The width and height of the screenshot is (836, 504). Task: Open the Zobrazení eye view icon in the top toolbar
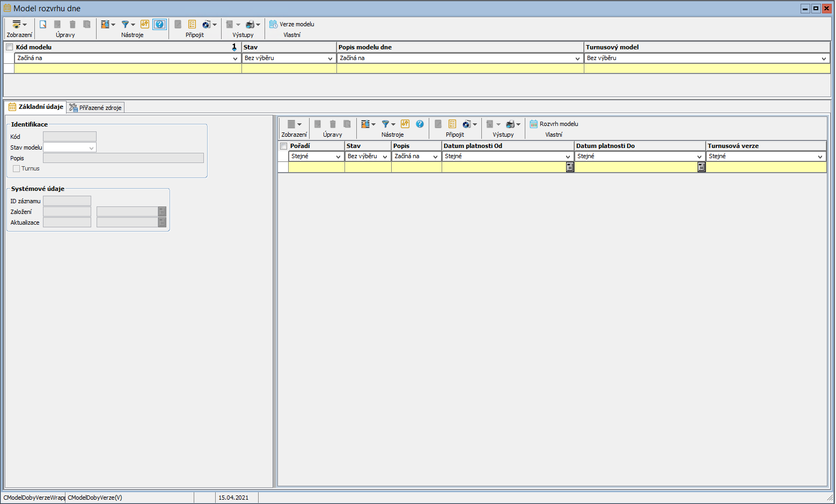point(17,24)
